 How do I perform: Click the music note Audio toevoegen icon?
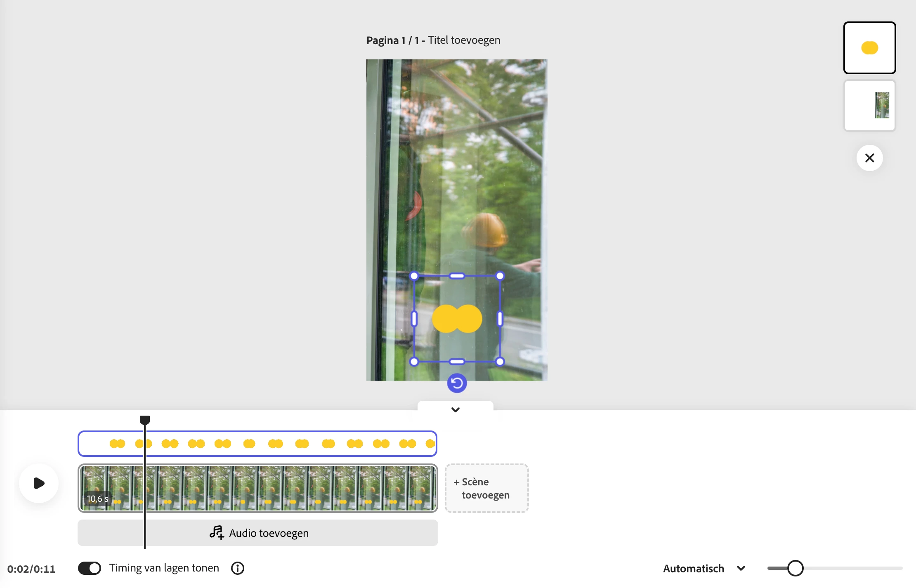click(x=216, y=533)
